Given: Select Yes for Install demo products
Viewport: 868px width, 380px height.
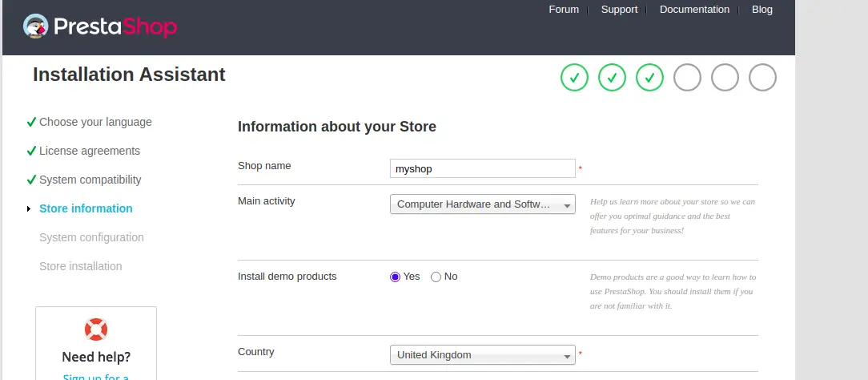Looking at the screenshot, I should click(395, 277).
